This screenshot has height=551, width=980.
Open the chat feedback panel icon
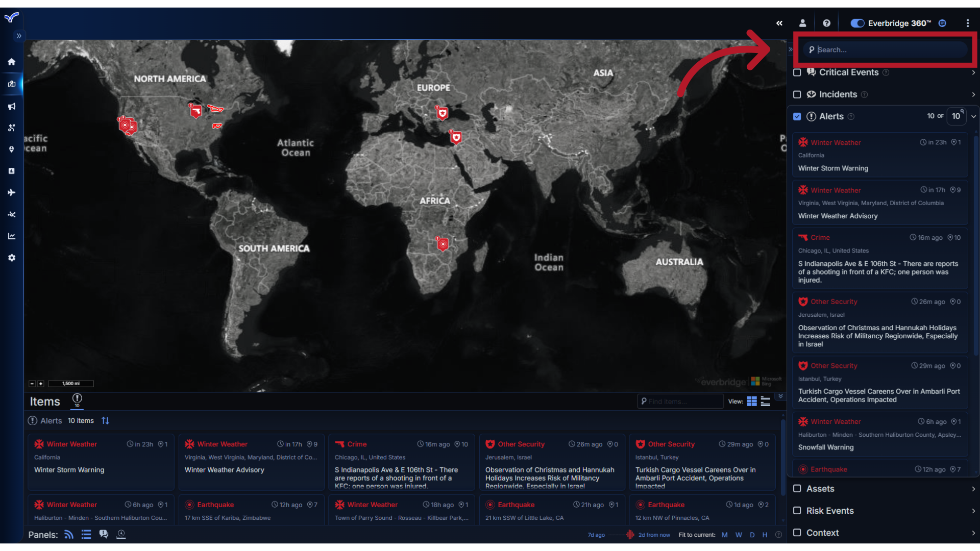[104, 534]
